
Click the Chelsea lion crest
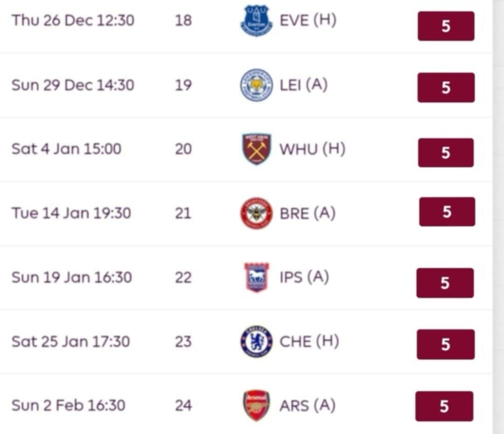click(256, 342)
